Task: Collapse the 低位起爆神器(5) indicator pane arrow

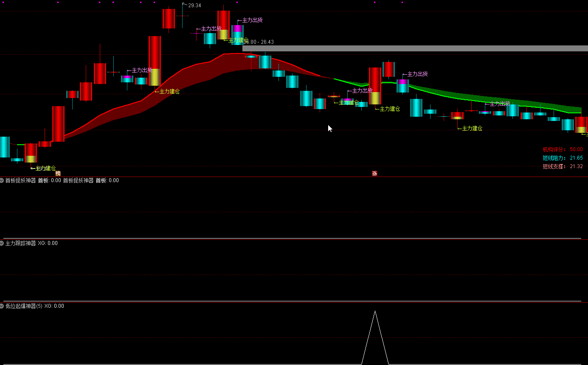Action: 2,306
